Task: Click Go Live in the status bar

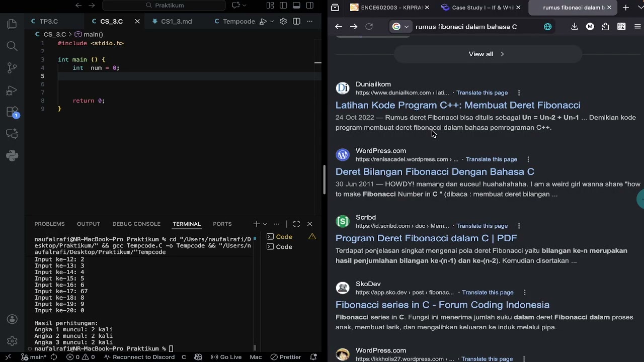Action: [x=225, y=357]
